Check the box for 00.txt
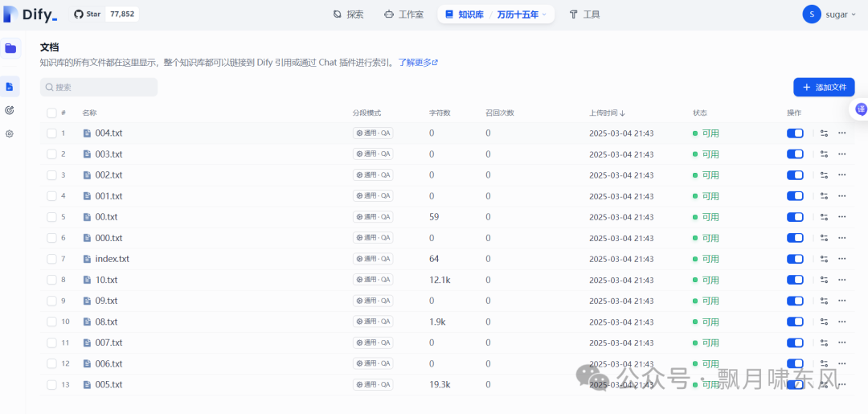868x414 pixels. pyautogui.click(x=51, y=217)
